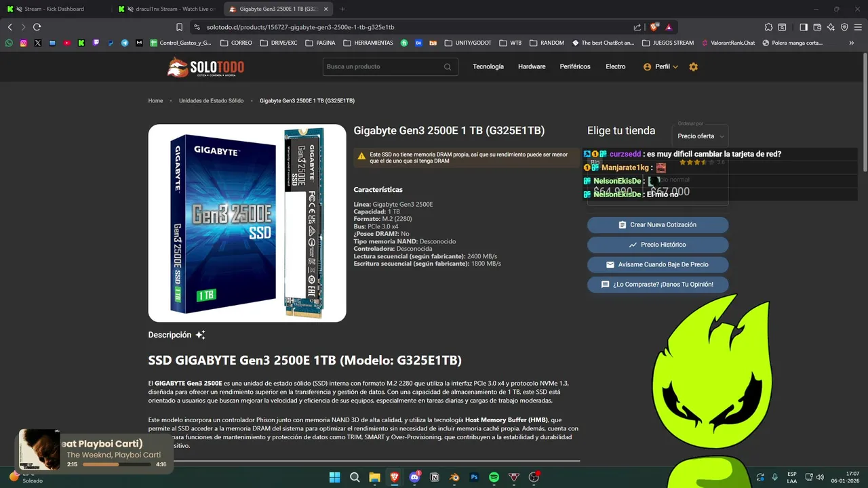Expand the Perfil dropdown menu
This screenshot has width=868, height=488.
coord(660,66)
